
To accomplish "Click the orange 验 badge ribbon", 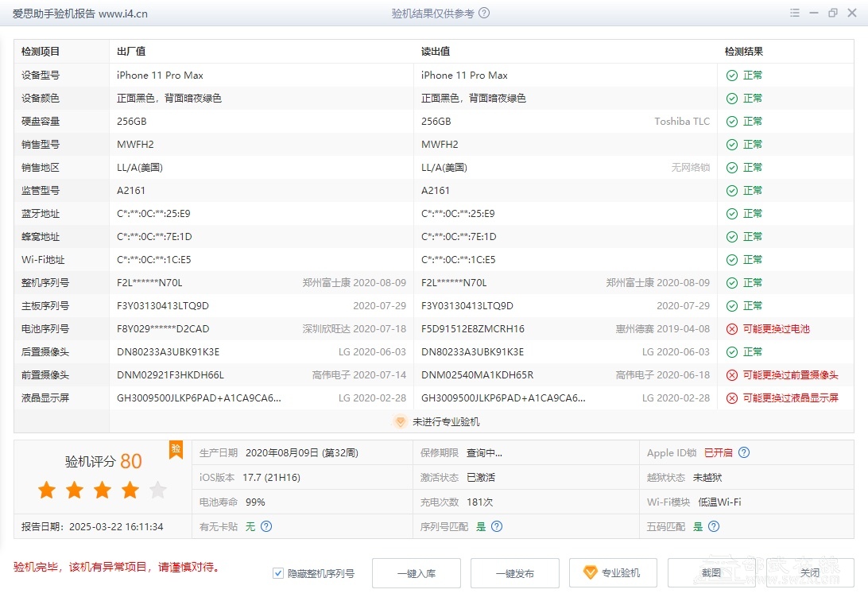I will 176,450.
